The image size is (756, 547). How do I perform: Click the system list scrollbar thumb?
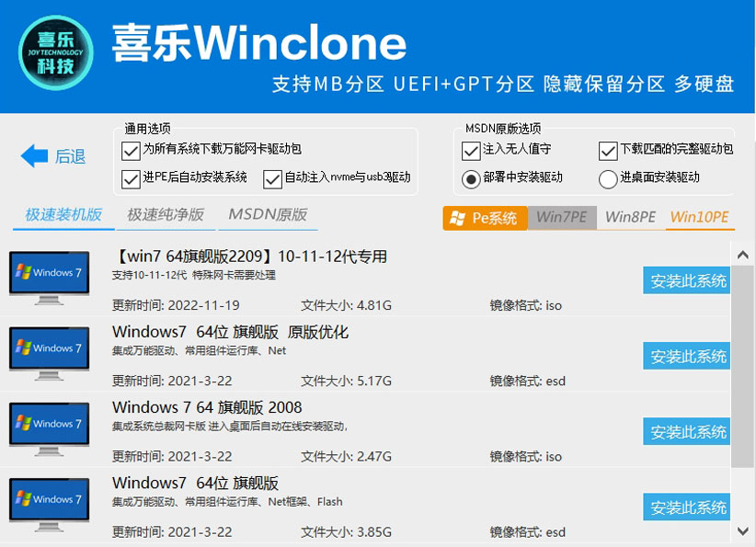coord(742,366)
